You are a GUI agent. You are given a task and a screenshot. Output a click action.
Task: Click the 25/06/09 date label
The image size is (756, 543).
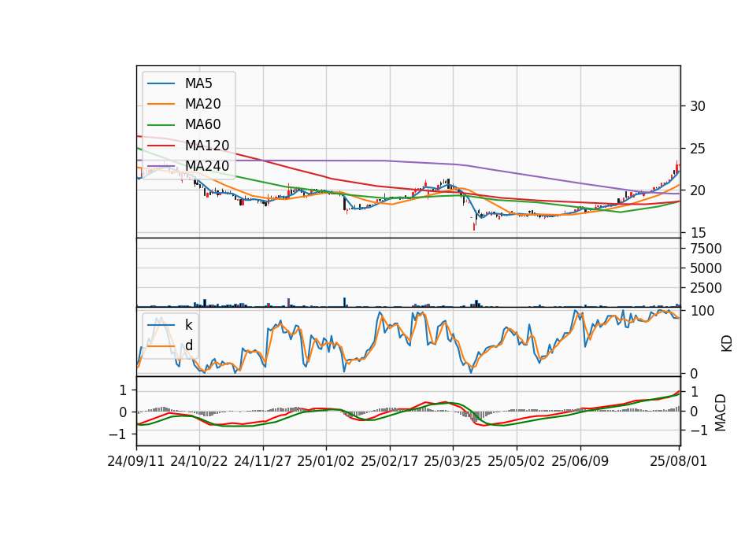[580, 461]
